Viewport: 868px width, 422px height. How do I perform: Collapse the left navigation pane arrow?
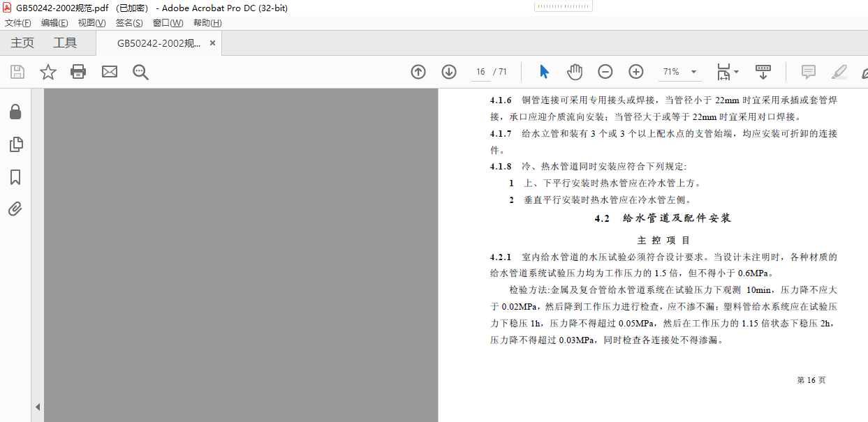point(38,407)
